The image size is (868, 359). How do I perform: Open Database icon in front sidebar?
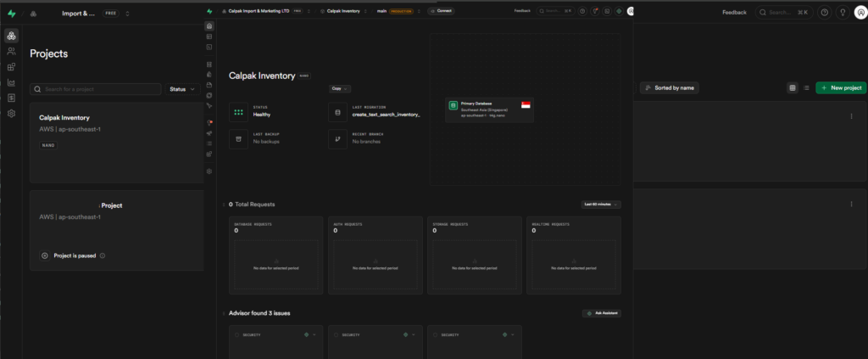209,65
